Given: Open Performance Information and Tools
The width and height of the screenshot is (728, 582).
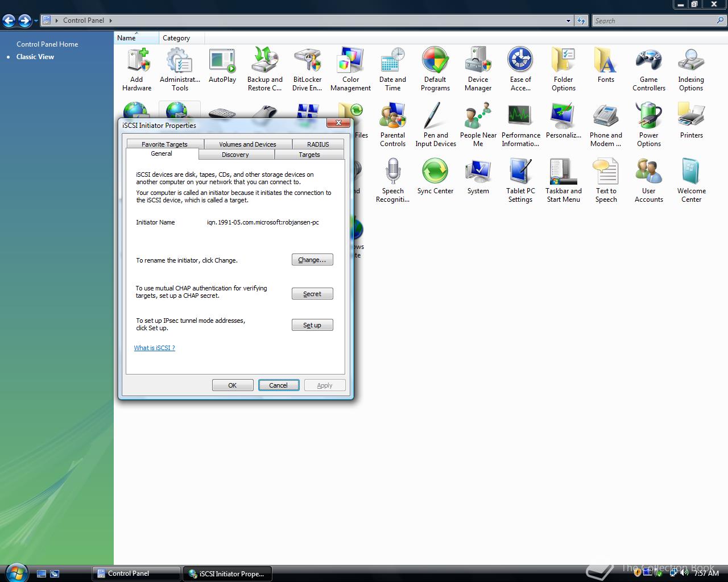Looking at the screenshot, I should click(521, 125).
